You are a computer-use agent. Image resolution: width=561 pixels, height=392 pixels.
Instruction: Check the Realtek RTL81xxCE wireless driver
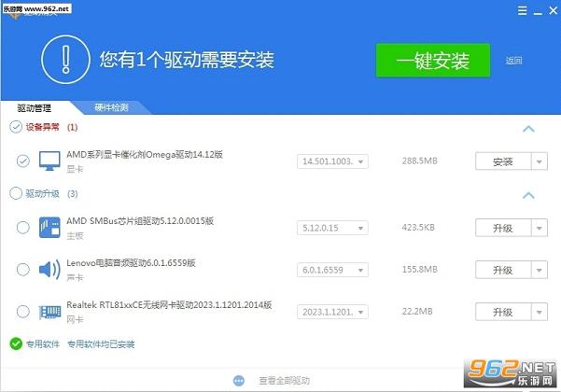point(23,312)
